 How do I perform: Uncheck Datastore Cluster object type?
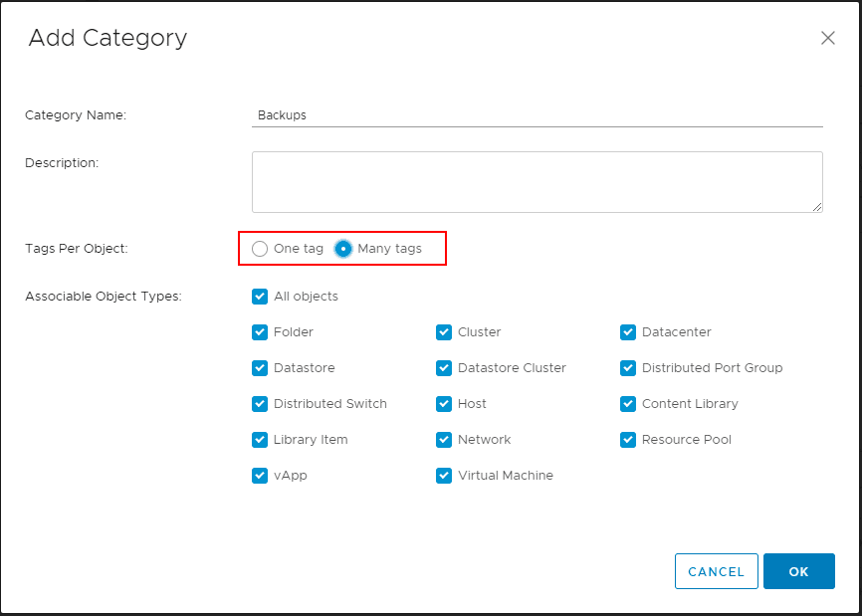click(444, 367)
